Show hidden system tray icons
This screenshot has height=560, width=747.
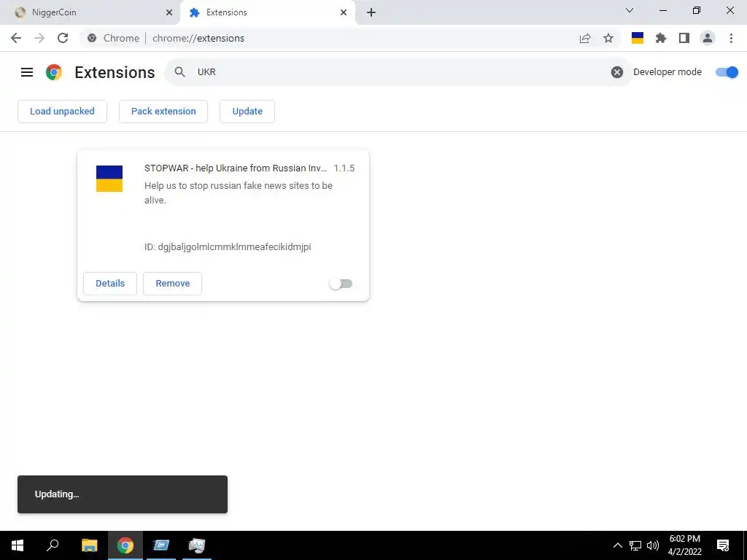click(x=617, y=545)
